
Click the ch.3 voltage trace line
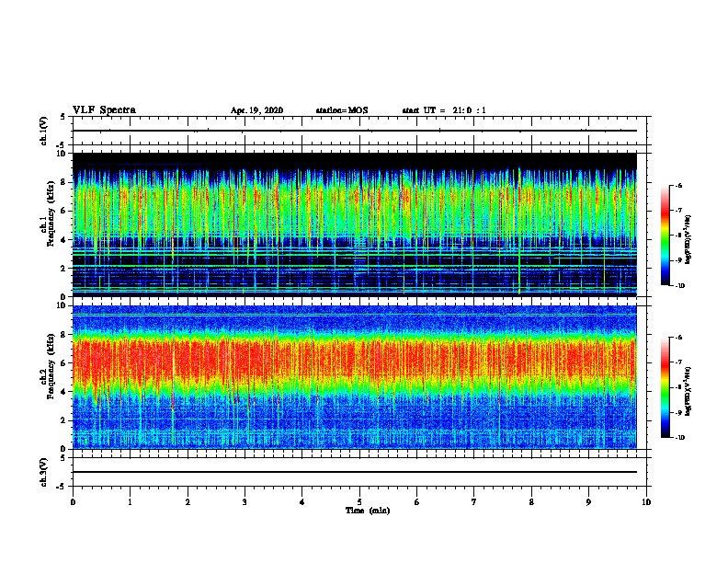click(355, 472)
